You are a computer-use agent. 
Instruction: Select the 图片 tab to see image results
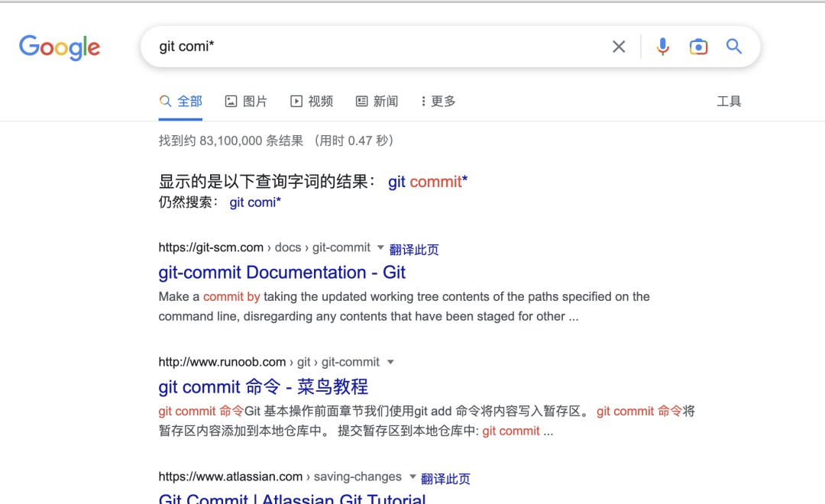coord(246,101)
